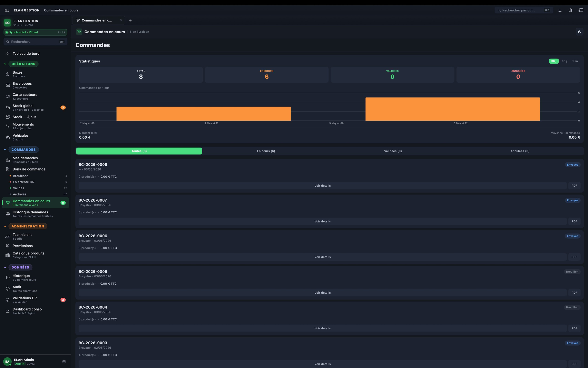Open Techniciens people icon
The height and width of the screenshot is (368, 588).
click(x=8, y=237)
